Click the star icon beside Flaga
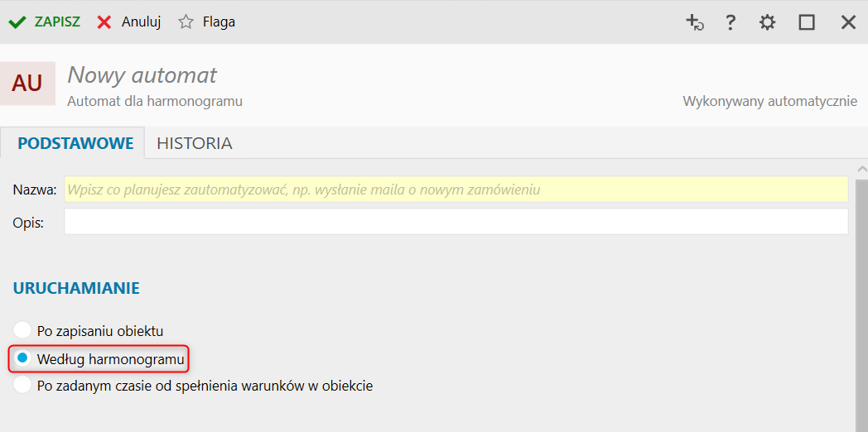Viewport: 868px width, 432px height. (x=186, y=22)
